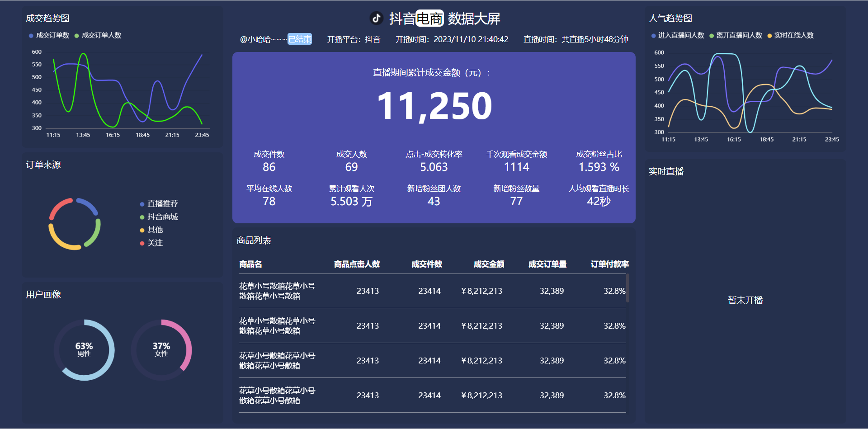Click the 成交订单量 column header
The width and height of the screenshot is (868, 429).
(547, 264)
